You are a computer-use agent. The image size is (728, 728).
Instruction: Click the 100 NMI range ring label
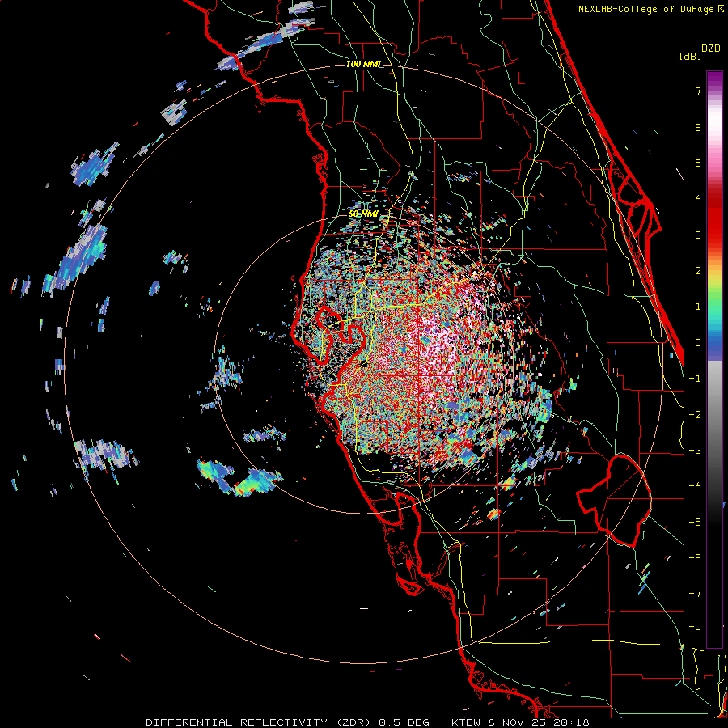[365, 64]
